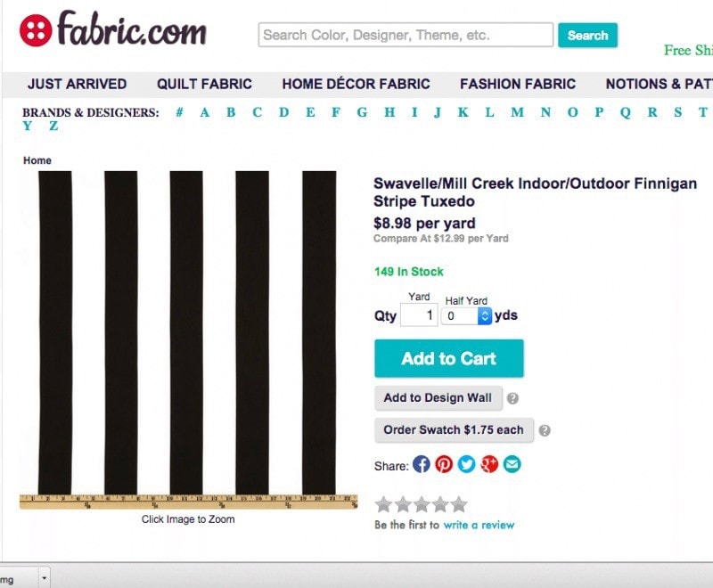Zoom the striped fabric product image
The height and width of the screenshot is (588, 713).
[x=188, y=339]
